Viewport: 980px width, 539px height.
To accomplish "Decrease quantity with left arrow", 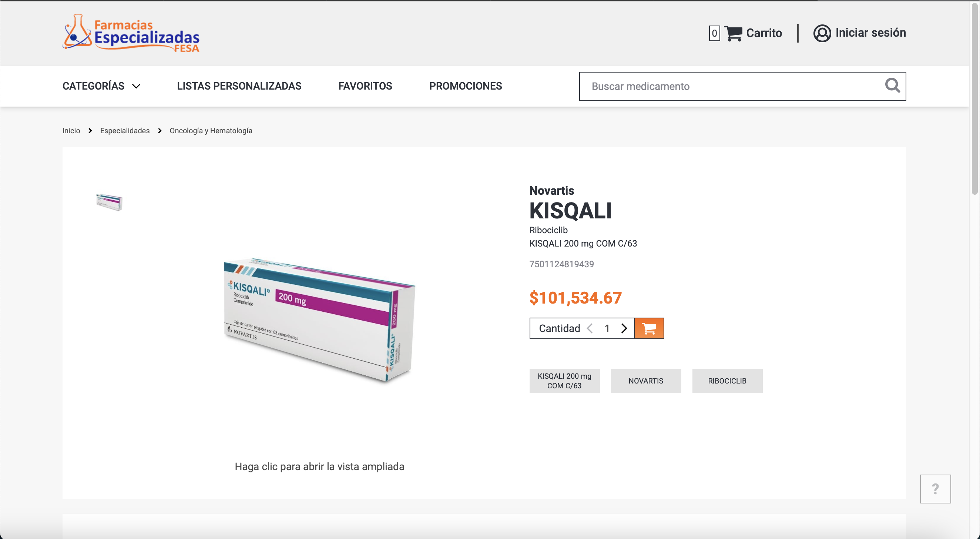I will (590, 328).
